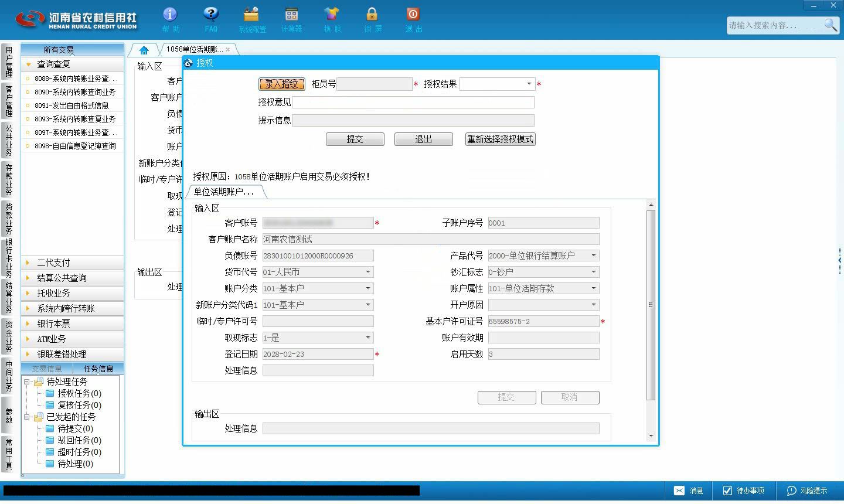Open the 账户属性 dropdown
Screen dimensions: 844x504
[x=593, y=288]
